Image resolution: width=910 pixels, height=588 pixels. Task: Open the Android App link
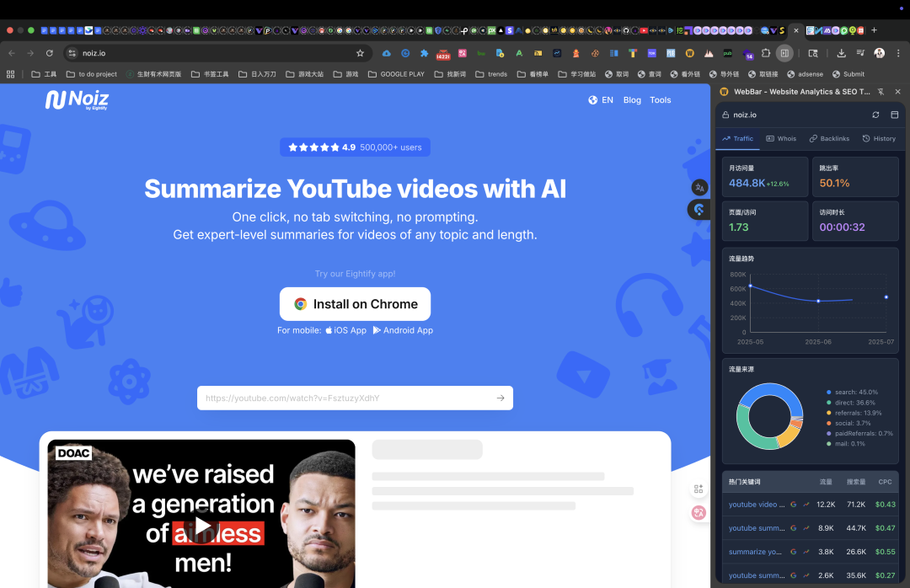pos(403,330)
